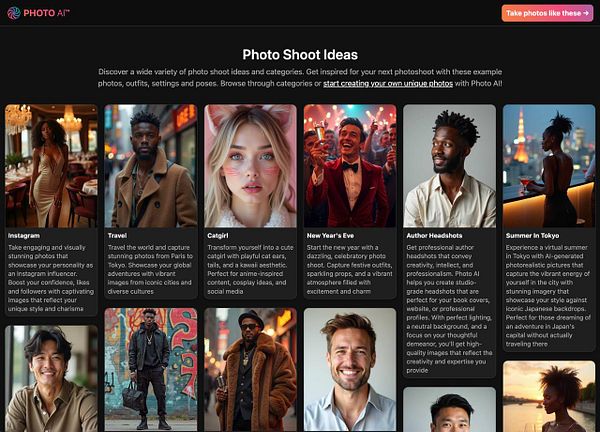Open the PHOTO AI home text link
The image size is (600, 432).
(x=46, y=13)
